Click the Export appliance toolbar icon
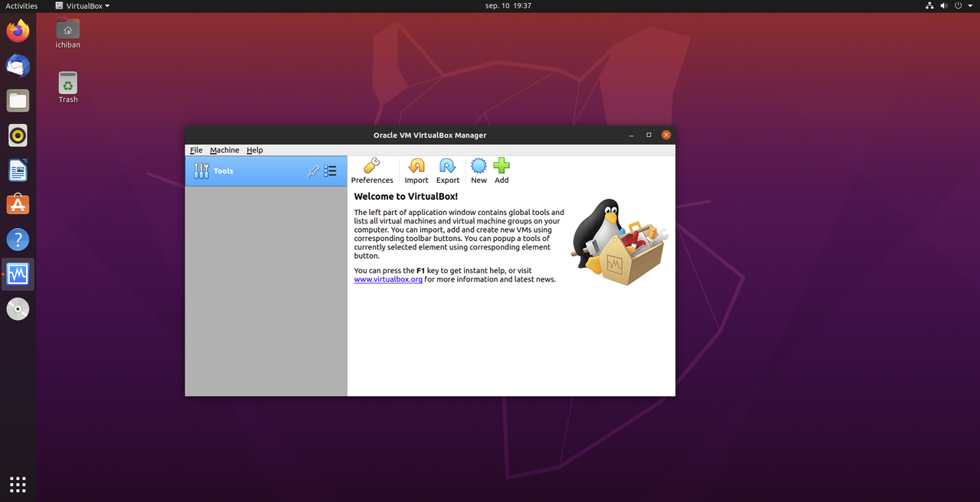Viewport: 980px width, 502px height. [x=448, y=171]
